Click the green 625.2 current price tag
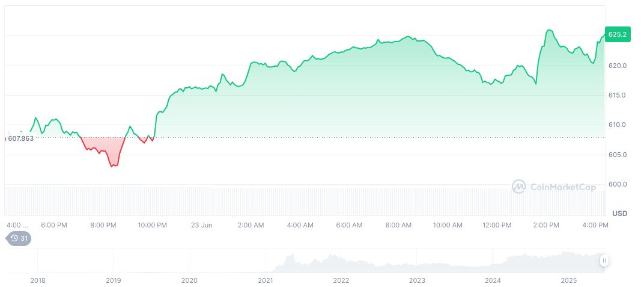This screenshot has width=644, height=287. click(x=618, y=35)
